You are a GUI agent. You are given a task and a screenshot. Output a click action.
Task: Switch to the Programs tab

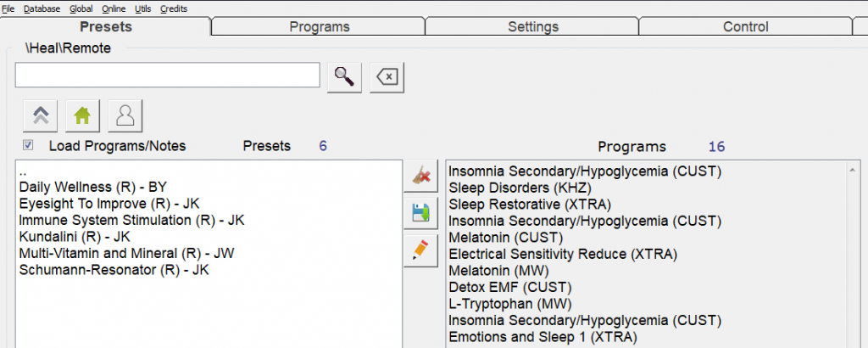319,27
